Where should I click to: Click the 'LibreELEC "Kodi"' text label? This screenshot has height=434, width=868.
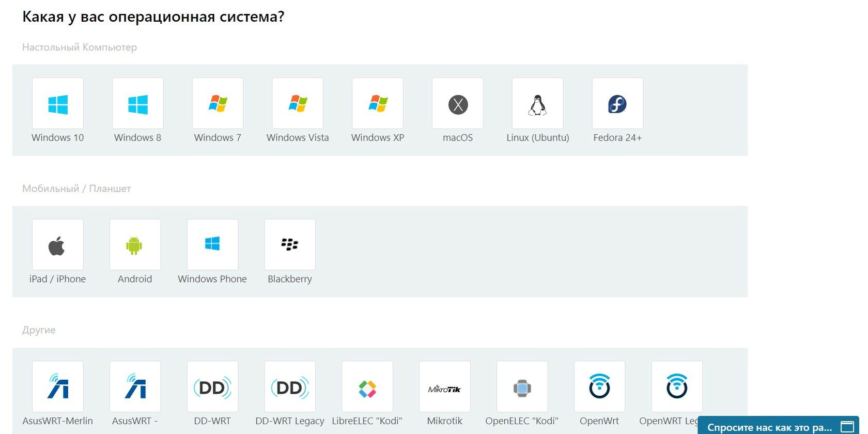tap(367, 421)
